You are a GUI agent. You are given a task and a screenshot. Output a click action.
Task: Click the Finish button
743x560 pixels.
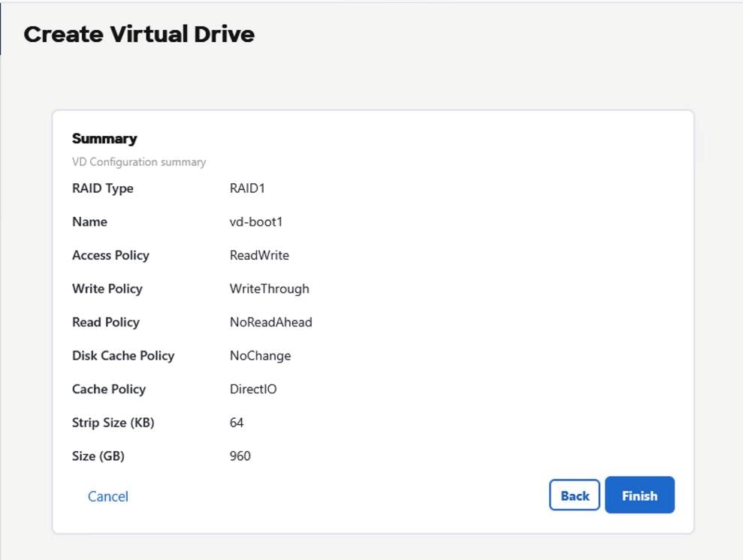639,495
